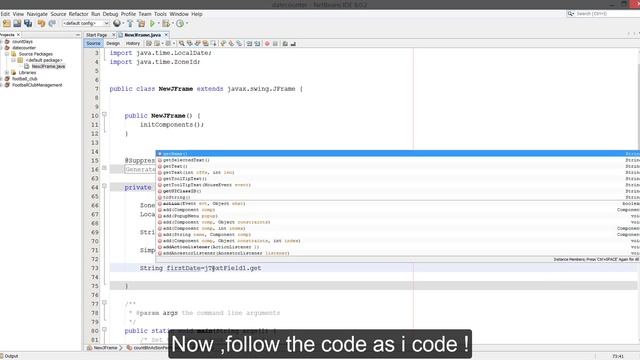Click the red stop macro recording icon

coord(267,43)
